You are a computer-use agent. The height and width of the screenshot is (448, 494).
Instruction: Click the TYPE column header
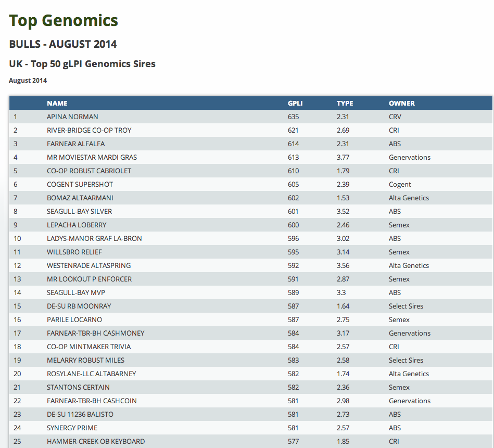(345, 103)
